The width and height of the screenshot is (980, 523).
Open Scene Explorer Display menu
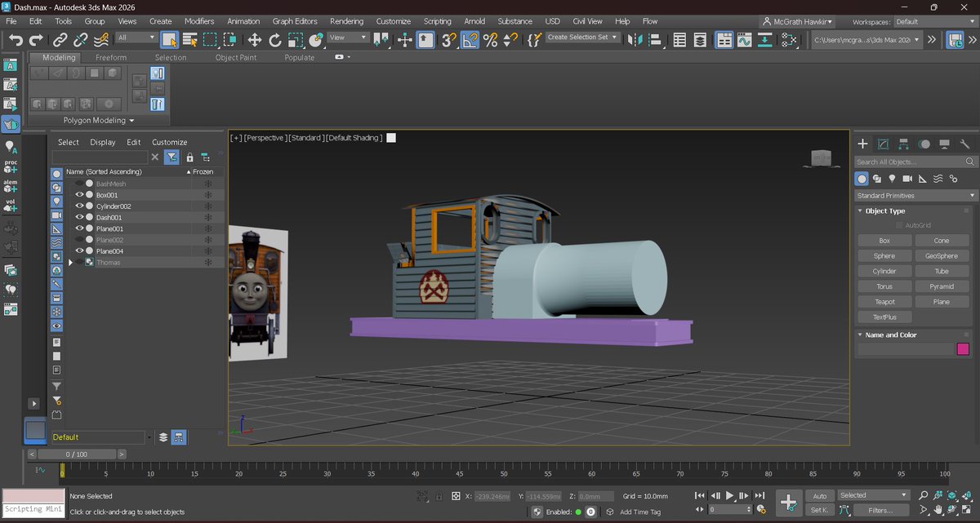click(x=103, y=142)
